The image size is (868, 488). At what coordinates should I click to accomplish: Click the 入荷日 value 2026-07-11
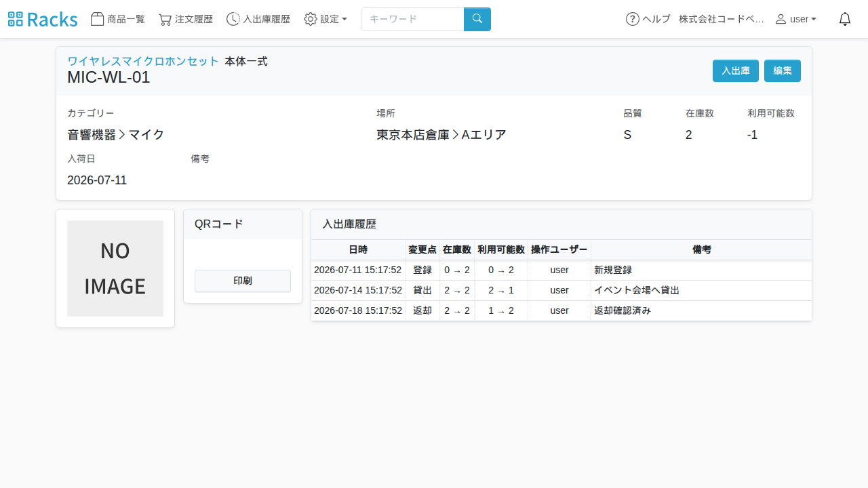97,180
